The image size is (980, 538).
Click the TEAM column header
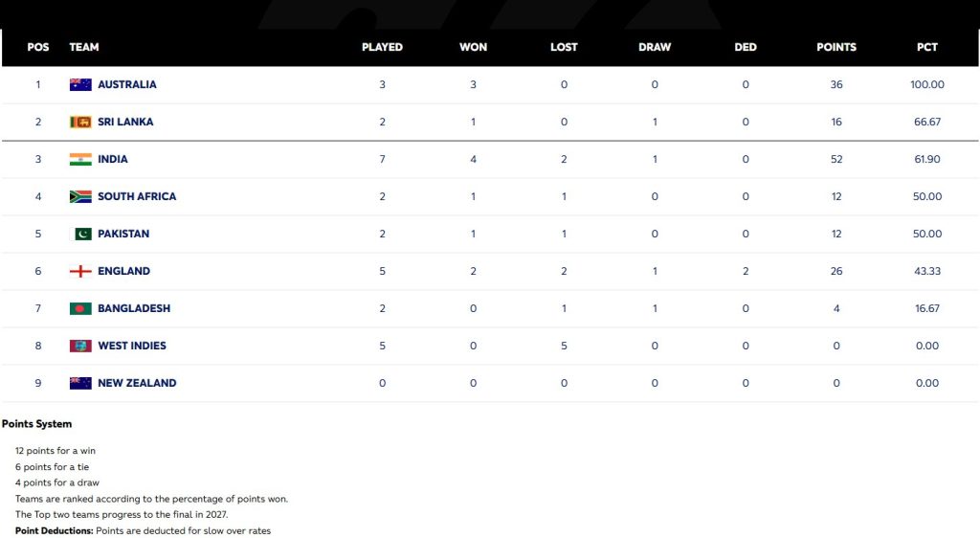pos(84,47)
